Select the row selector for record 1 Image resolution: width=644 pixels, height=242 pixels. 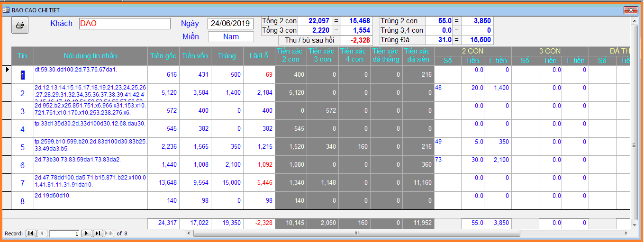[x=7, y=70]
